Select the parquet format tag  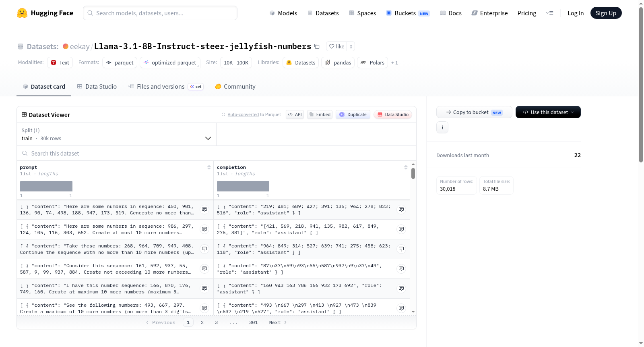pos(120,62)
